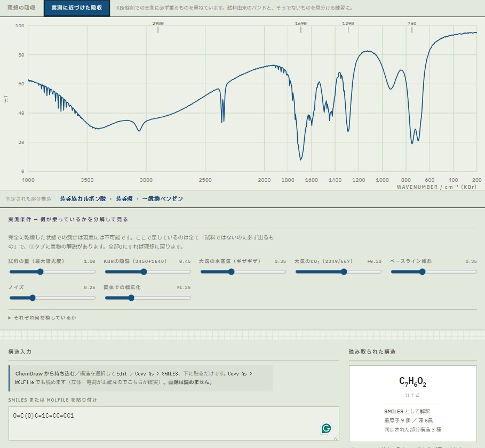The image size is (485, 448).
Task: Move the 大気の水蒸気 slider handle
Action: [231, 272]
